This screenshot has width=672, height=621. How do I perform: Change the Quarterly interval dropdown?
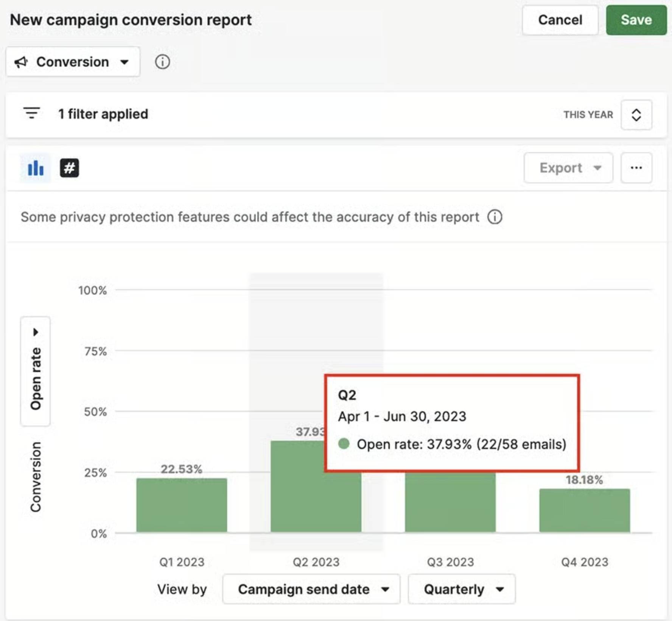coord(461,589)
